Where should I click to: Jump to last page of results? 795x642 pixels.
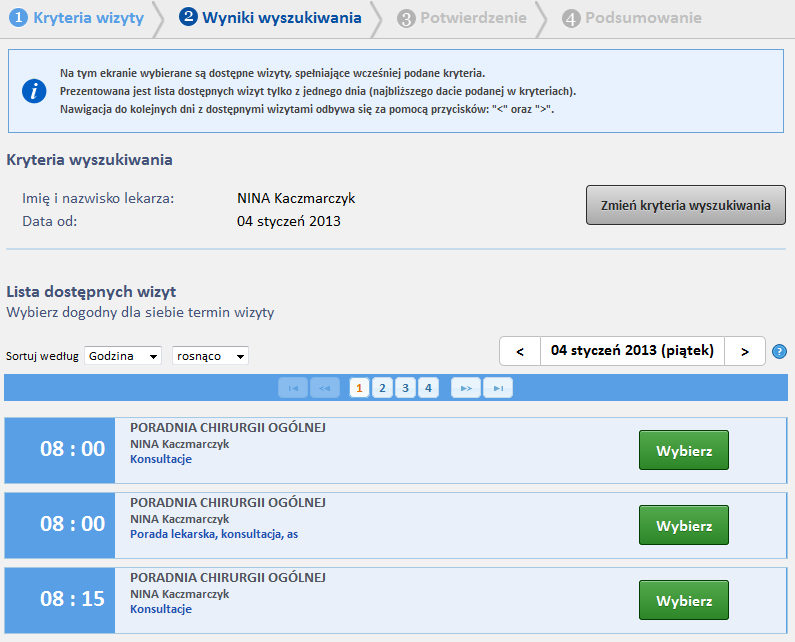498,388
